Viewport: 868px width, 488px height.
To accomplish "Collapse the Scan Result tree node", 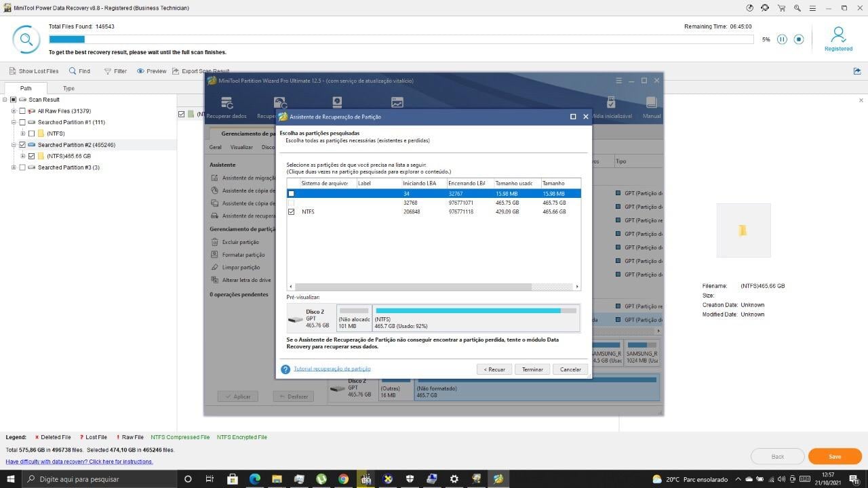I will [5, 100].
